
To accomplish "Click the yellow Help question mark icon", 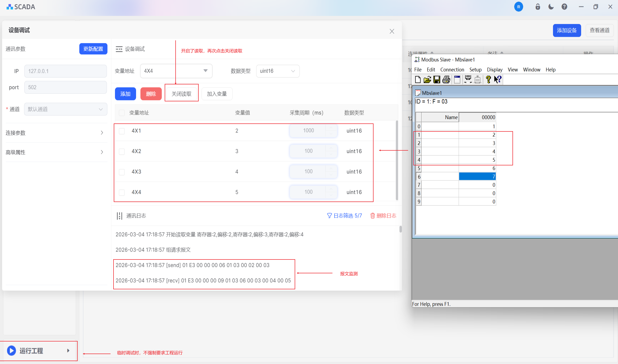I will tap(488, 80).
